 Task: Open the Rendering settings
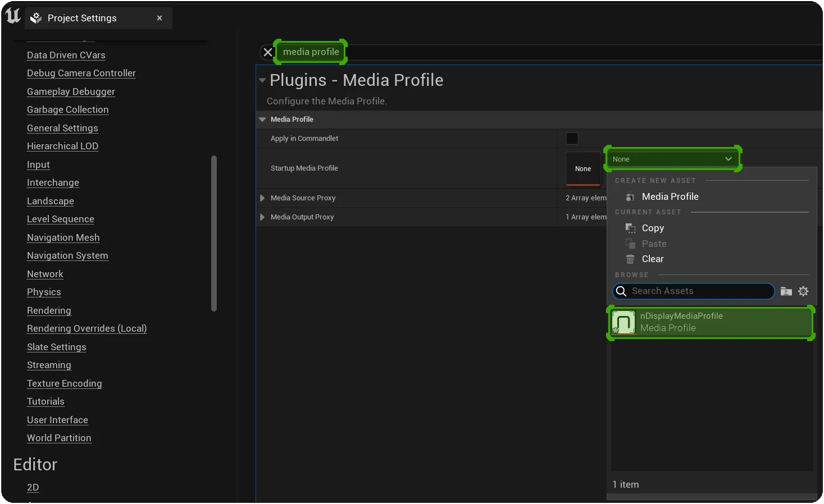pyautogui.click(x=49, y=310)
